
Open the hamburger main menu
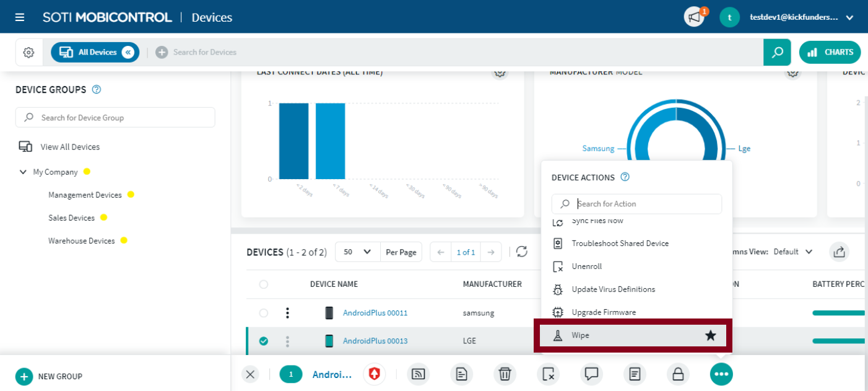tap(20, 17)
